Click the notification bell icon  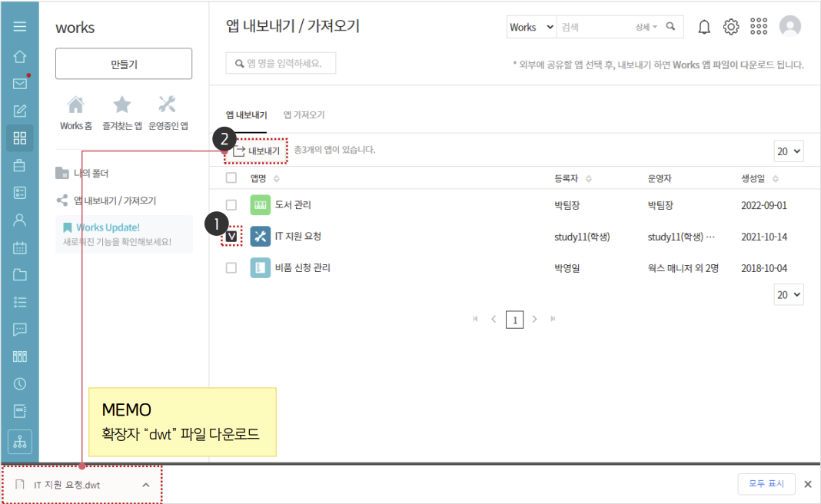click(703, 27)
